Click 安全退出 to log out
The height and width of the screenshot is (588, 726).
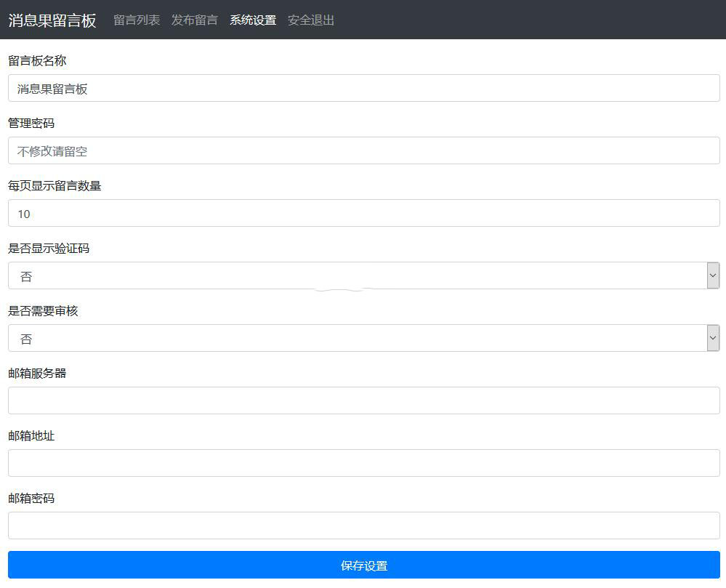(311, 20)
